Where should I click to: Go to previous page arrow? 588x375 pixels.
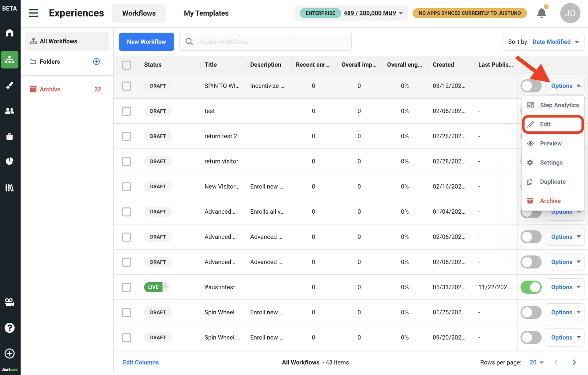pyautogui.click(x=556, y=362)
